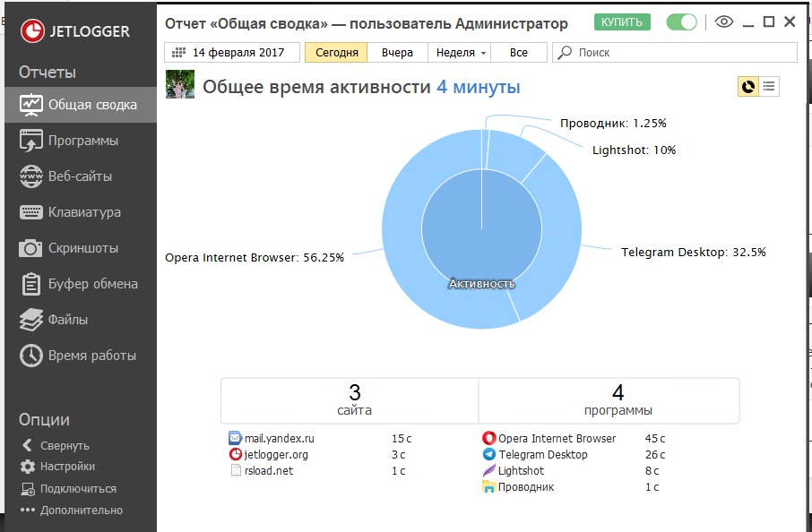Click the 'Lightshot: 10%' chart label
The image size is (812, 532).
click(x=634, y=150)
